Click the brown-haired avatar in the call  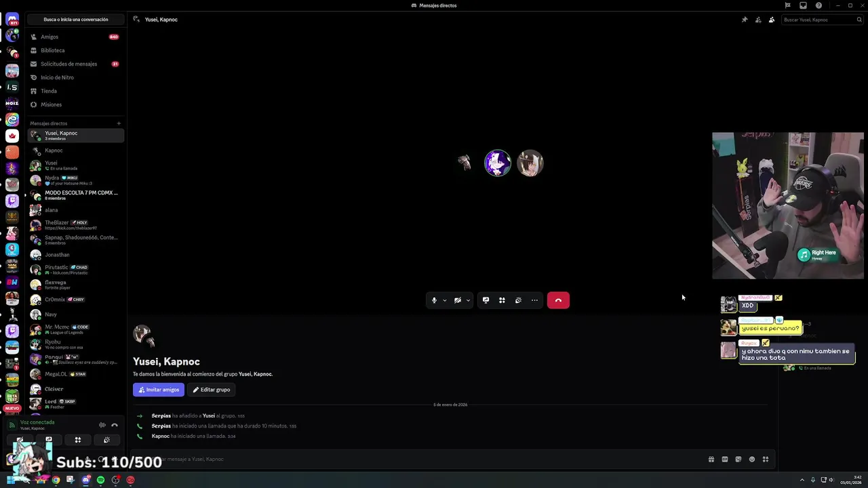click(x=530, y=163)
